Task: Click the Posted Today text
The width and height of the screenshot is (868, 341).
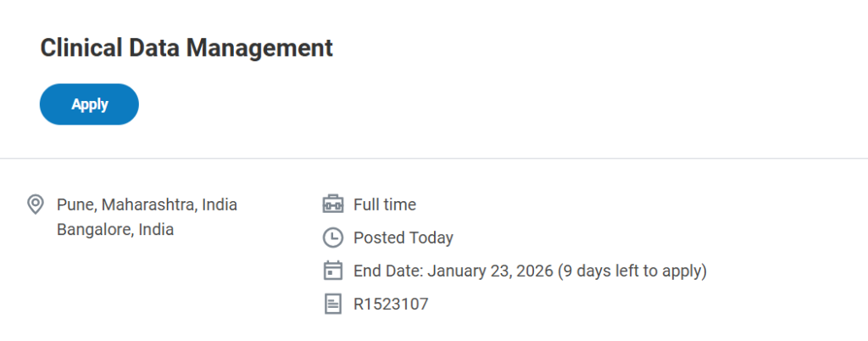Action: (x=403, y=238)
